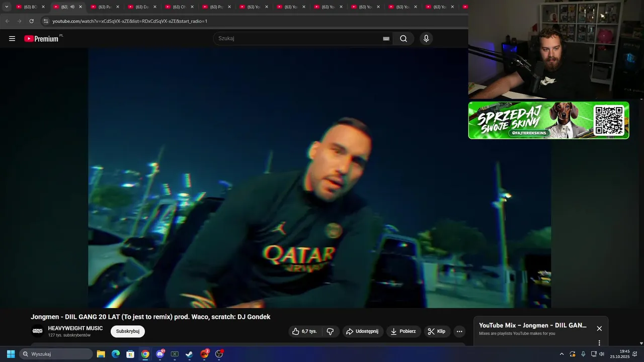Open more actions three-dot menu under video
This screenshot has width=644, height=362.
pos(459,331)
